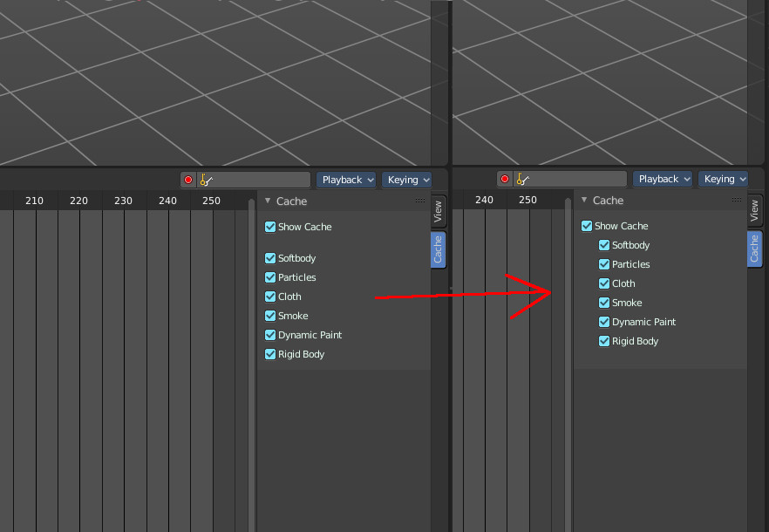Collapse the right Cache panel triangle
Screen dimensions: 769x532
point(584,200)
